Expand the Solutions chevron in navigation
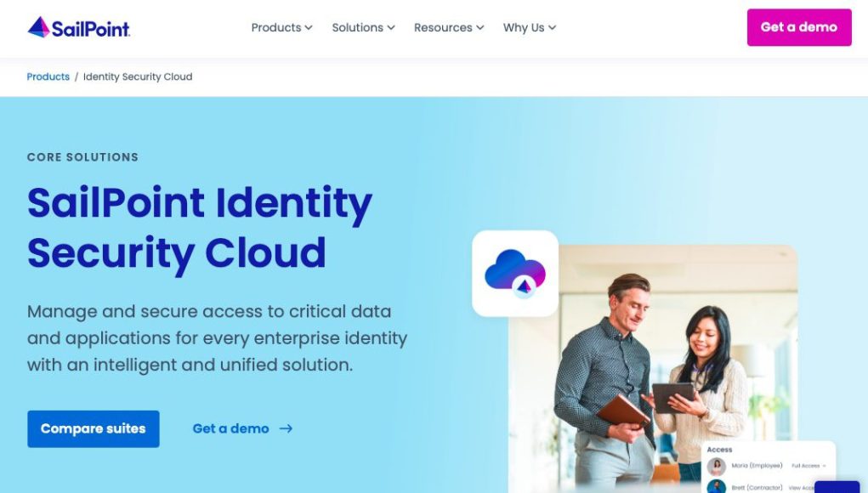Image resolution: width=868 pixels, height=493 pixels. pos(391,28)
